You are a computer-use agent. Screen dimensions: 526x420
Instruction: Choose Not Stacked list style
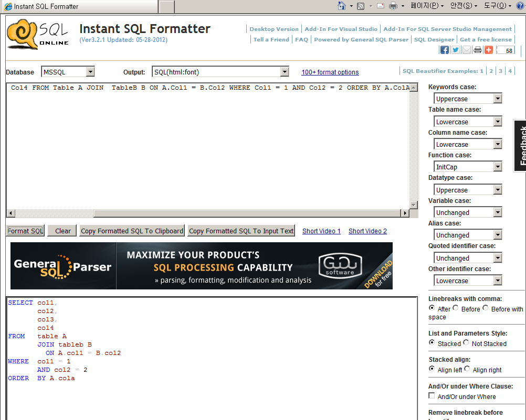[x=466, y=342]
